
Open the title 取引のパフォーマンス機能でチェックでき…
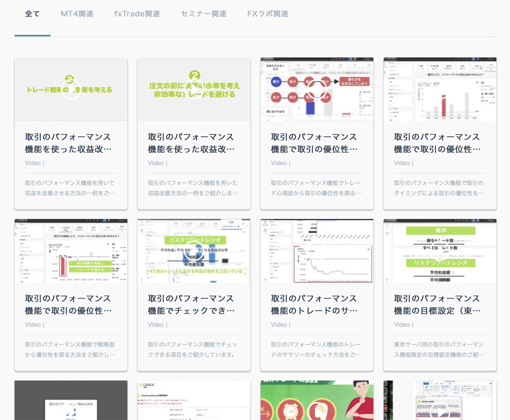(x=191, y=305)
